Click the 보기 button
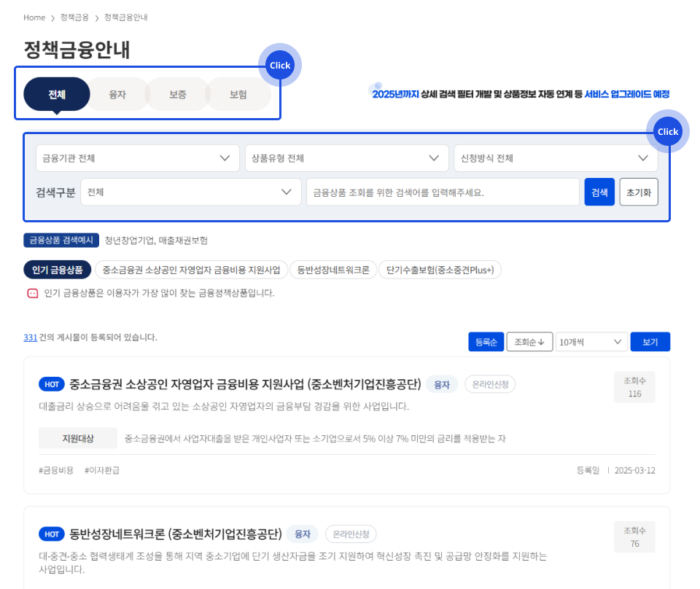This screenshot has height=589, width=700. (x=650, y=342)
